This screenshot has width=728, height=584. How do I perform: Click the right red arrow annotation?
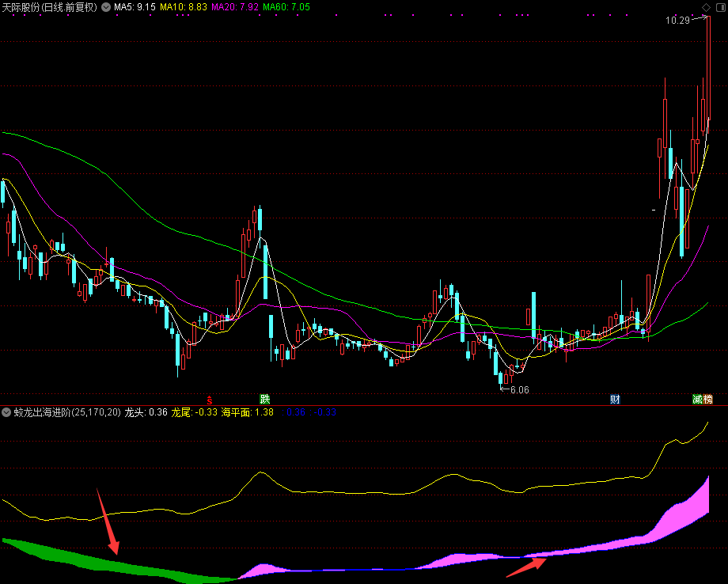coord(526,567)
